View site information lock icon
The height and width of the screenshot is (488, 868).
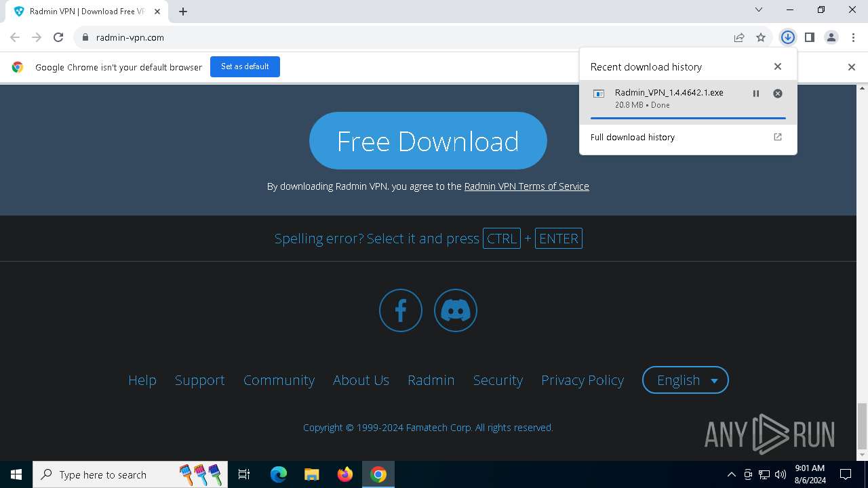tap(85, 37)
